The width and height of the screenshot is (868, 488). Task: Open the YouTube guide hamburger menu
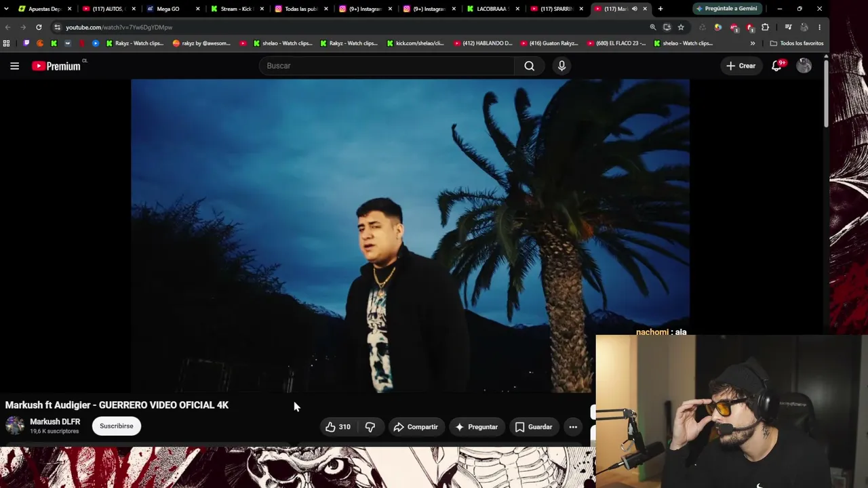pos(14,66)
